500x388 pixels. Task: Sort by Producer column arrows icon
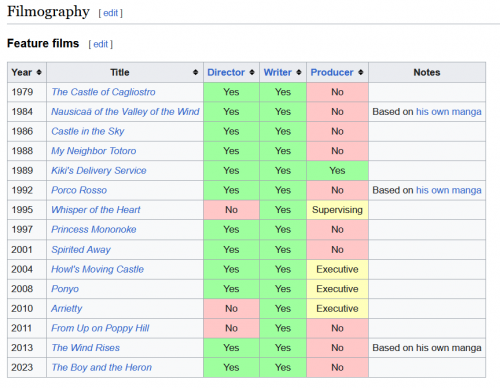click(361, 72)
